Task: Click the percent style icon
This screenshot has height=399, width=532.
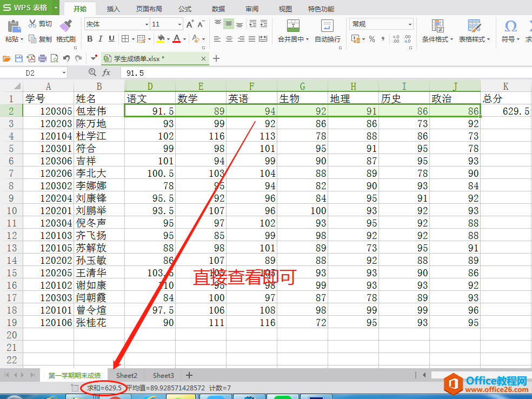Action: 372,39
